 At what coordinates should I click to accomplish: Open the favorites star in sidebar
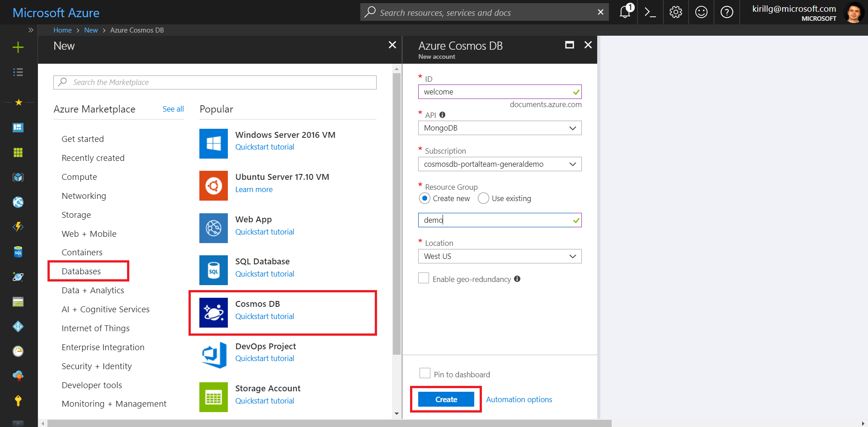[x=19, y=103]
